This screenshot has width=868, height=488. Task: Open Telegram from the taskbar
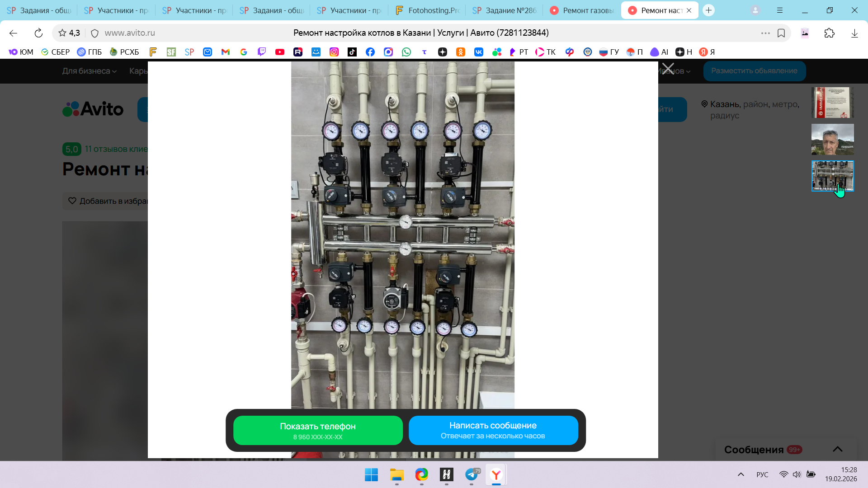pos(472,474)
